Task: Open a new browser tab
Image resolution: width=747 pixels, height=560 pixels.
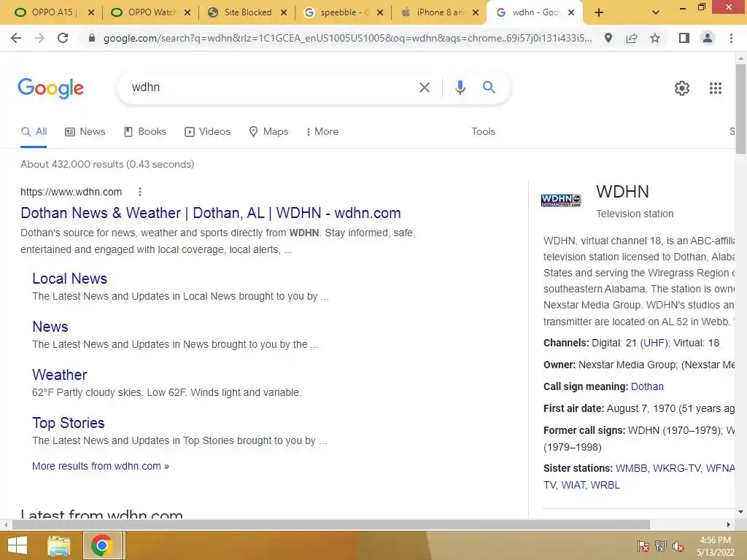Action: tap(599, 13)
